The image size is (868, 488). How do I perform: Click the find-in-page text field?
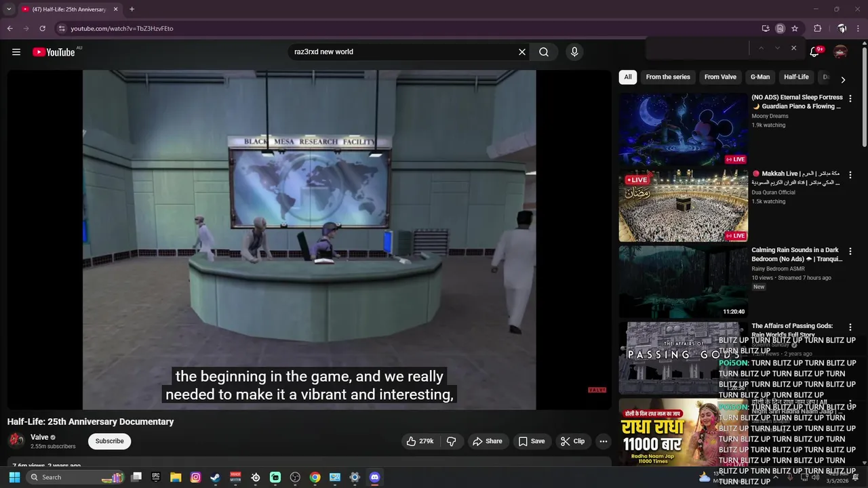[698, 48]
